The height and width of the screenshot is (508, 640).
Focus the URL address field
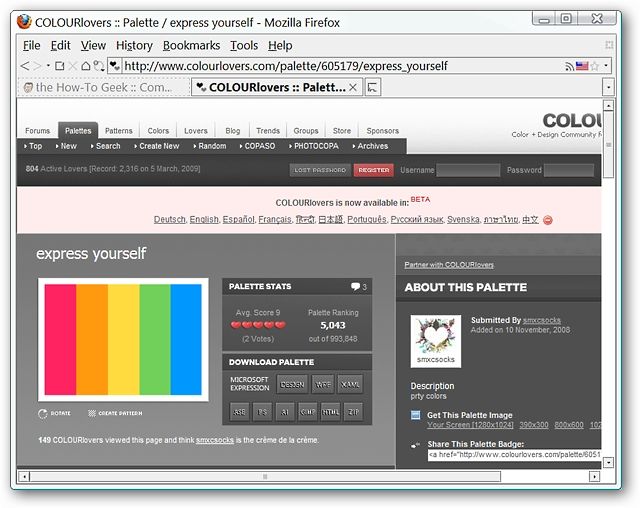[x=343, y=66]
